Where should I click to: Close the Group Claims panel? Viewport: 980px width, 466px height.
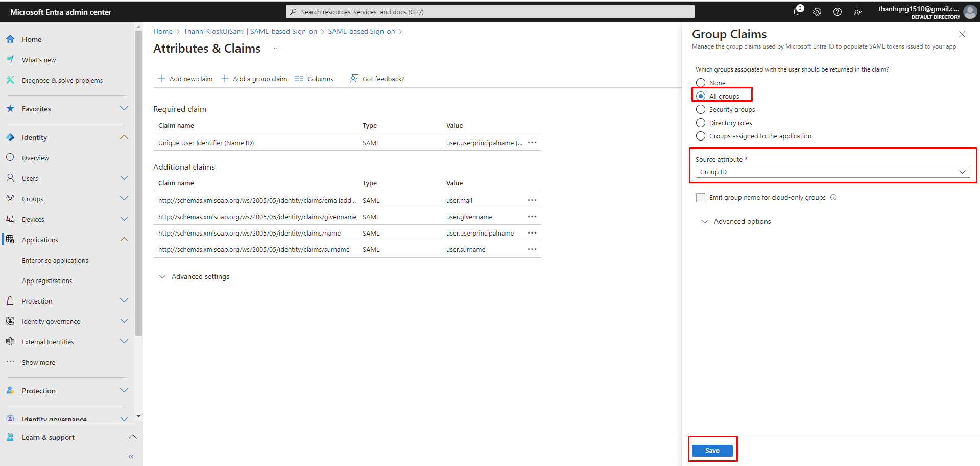(962, 34)
